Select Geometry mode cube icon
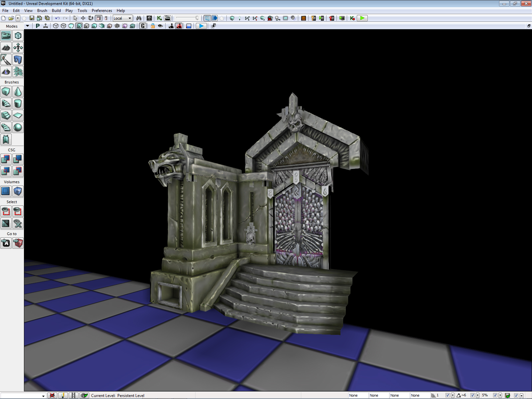This screenshot has width=532, height=399. pyautogui.click(x=18, y=36)
